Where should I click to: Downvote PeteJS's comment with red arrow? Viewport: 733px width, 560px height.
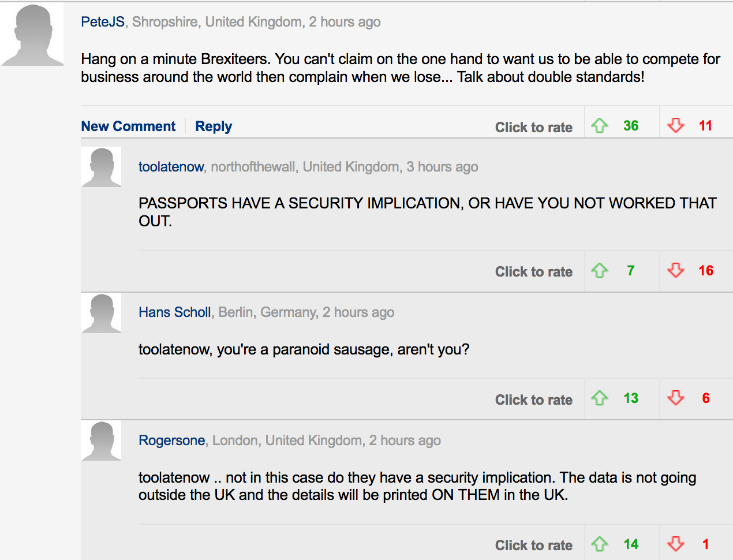point(675,125)
